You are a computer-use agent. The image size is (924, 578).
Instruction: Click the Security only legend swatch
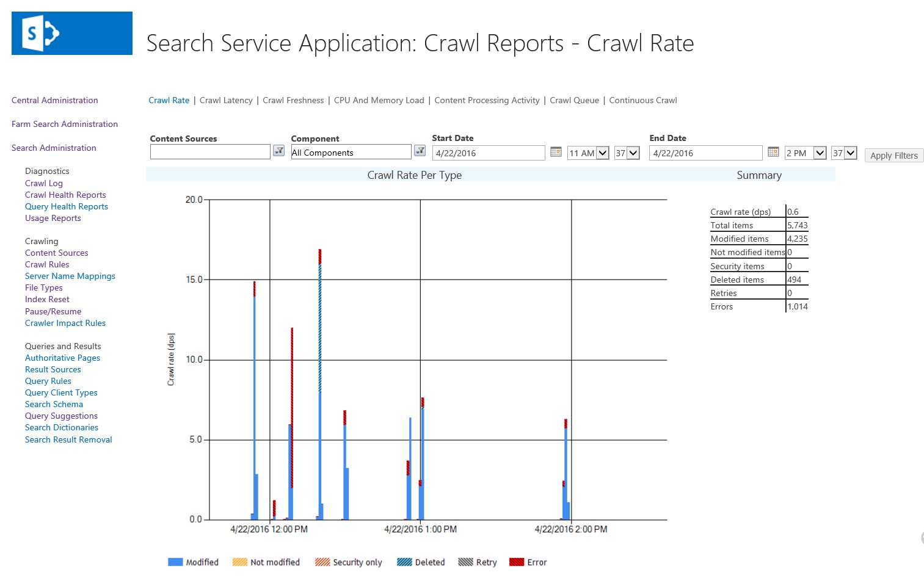click(322, 562)
